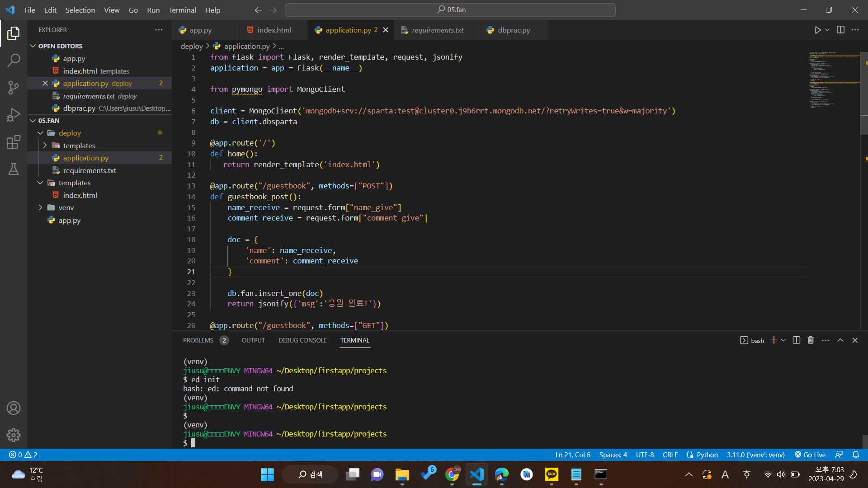Switch to the dbprac.py editor tab
Viewport: 868px width, 488px height.
[x=514, y=30]
